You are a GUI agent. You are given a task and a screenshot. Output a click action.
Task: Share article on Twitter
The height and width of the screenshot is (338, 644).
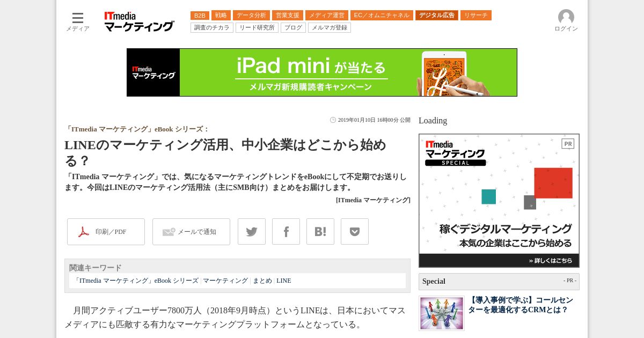click(x=252, y=232)
